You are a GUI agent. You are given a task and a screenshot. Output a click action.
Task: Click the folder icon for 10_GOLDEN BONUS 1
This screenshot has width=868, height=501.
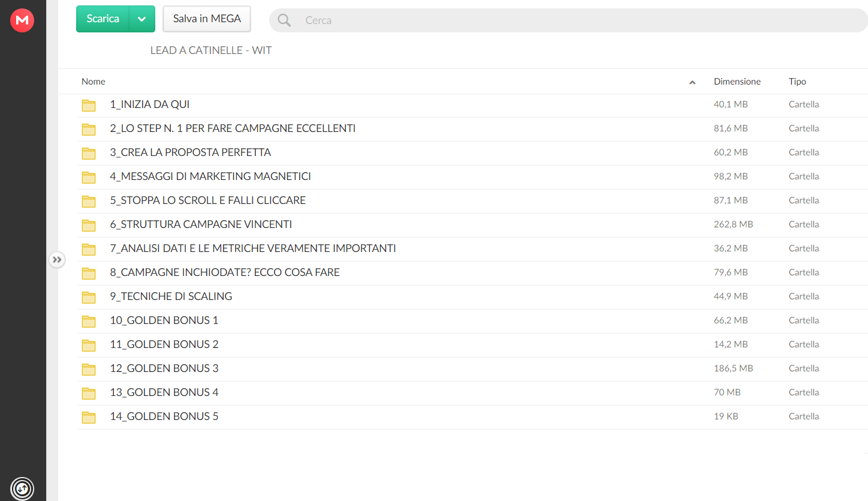point(89,322)
